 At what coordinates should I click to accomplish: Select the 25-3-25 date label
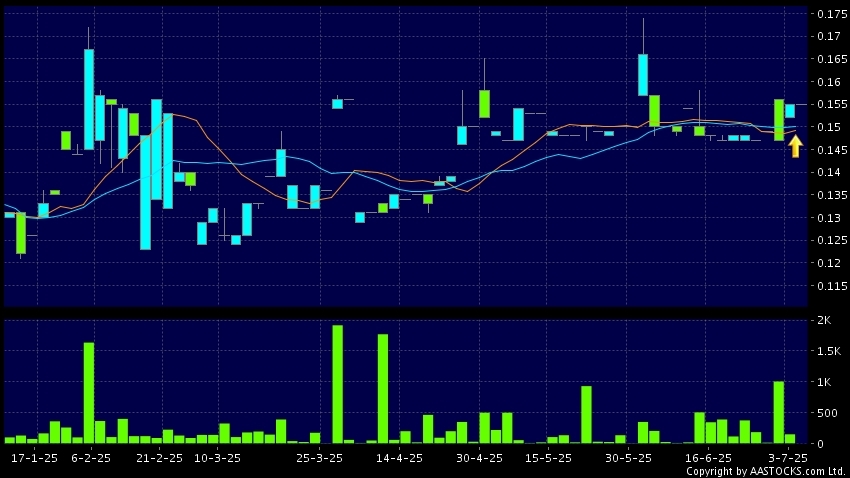tap(319, 458)
